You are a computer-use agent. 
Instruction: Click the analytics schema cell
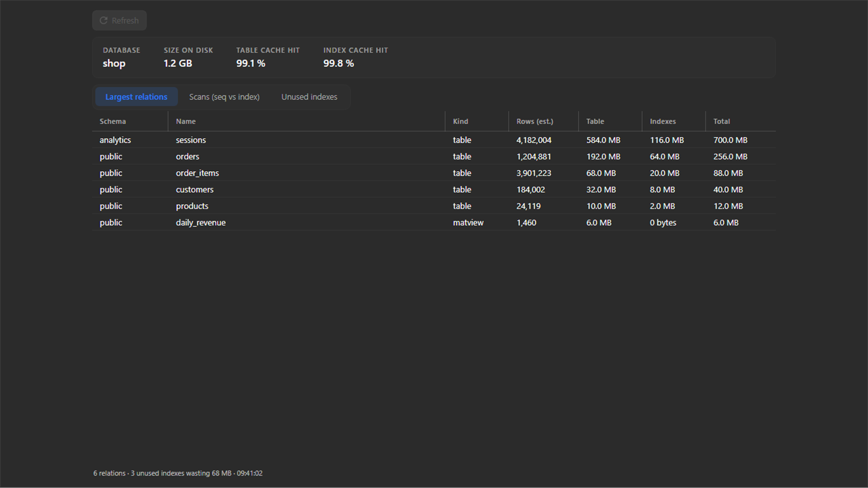coord(115,140)
